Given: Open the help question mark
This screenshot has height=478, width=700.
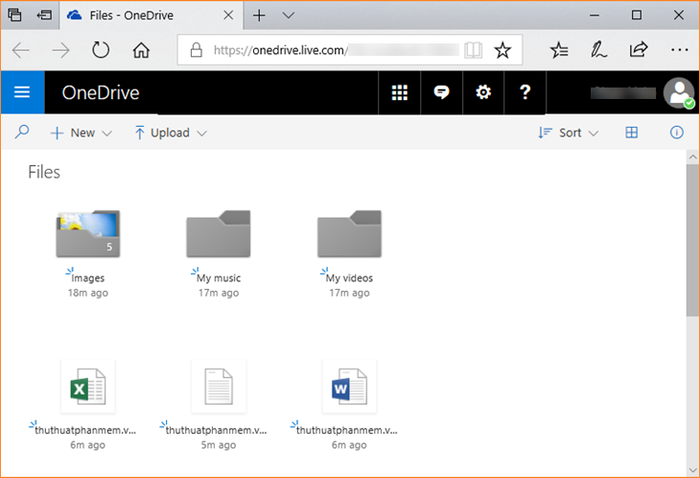Looking at the screenshot, I should pos(525,92).
